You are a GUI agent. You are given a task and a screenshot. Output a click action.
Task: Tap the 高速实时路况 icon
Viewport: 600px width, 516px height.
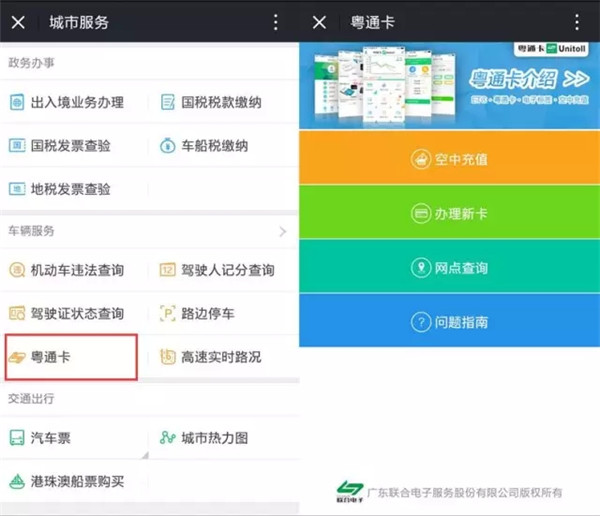tap(168, 357)
